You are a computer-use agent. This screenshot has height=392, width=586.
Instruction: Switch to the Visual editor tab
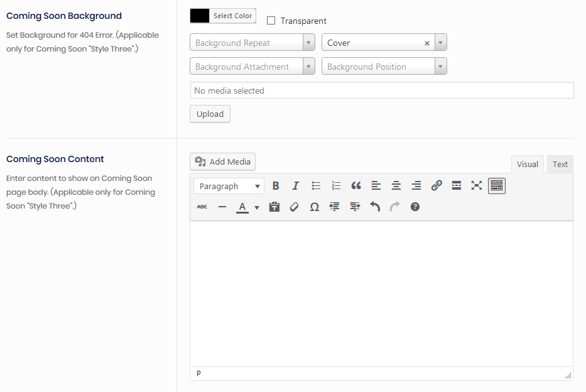[527, 165]
